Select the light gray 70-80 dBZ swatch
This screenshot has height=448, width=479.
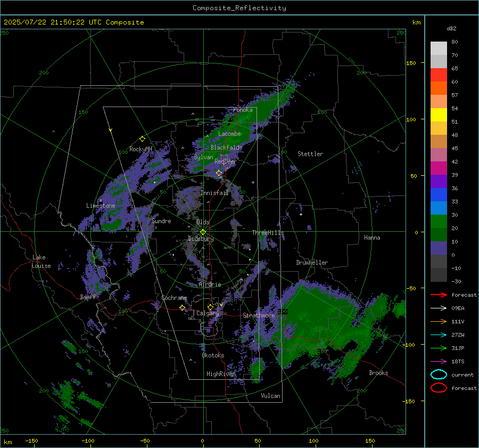pyautogui.click(x=439, y=48)
